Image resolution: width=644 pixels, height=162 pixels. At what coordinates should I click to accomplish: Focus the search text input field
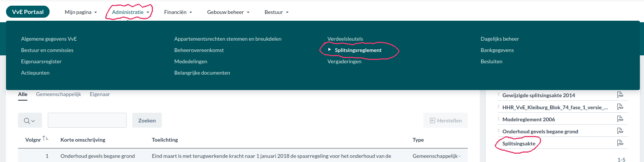[x=87, y=121]
